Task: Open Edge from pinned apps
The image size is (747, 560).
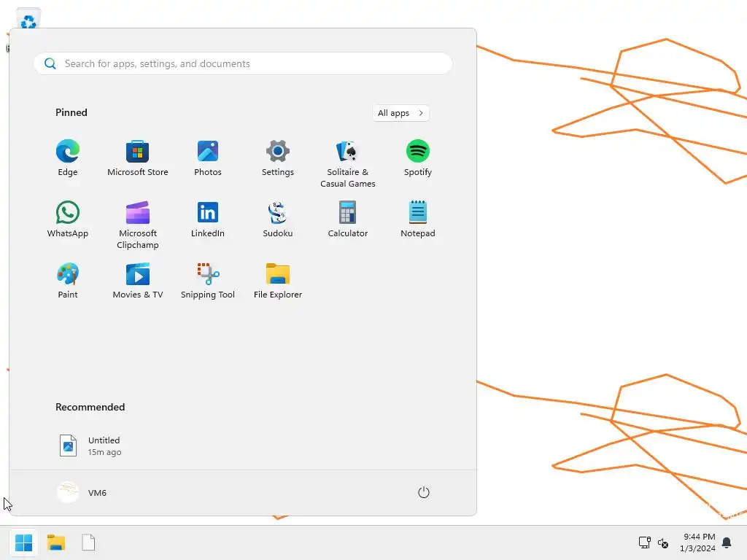Action: click(x=68, y=158)
